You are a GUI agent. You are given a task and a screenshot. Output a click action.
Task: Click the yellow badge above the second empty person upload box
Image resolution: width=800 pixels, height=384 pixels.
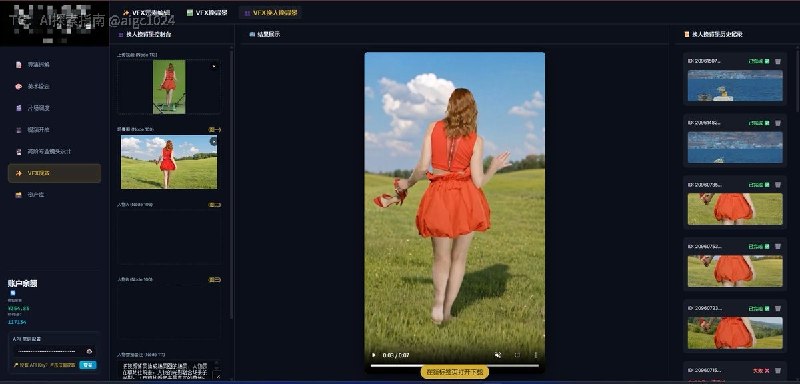[x=214, y=279]
